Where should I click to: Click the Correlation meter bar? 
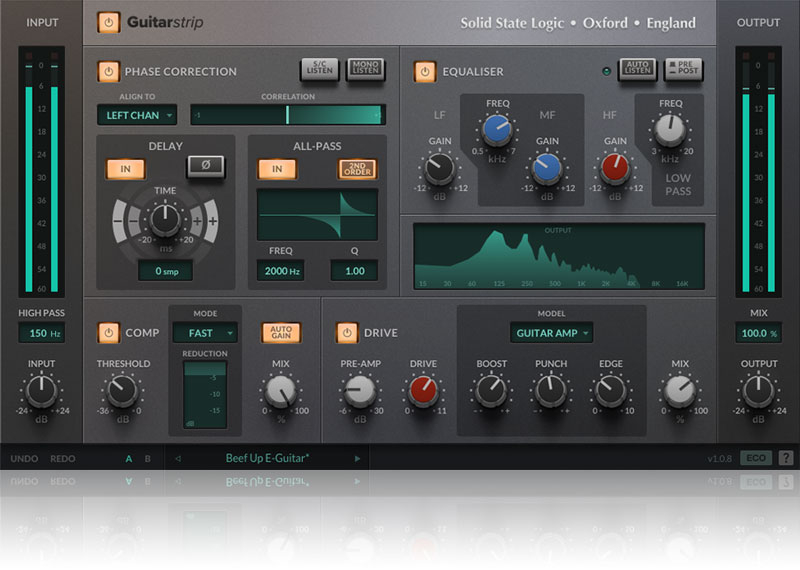(288, 115)
